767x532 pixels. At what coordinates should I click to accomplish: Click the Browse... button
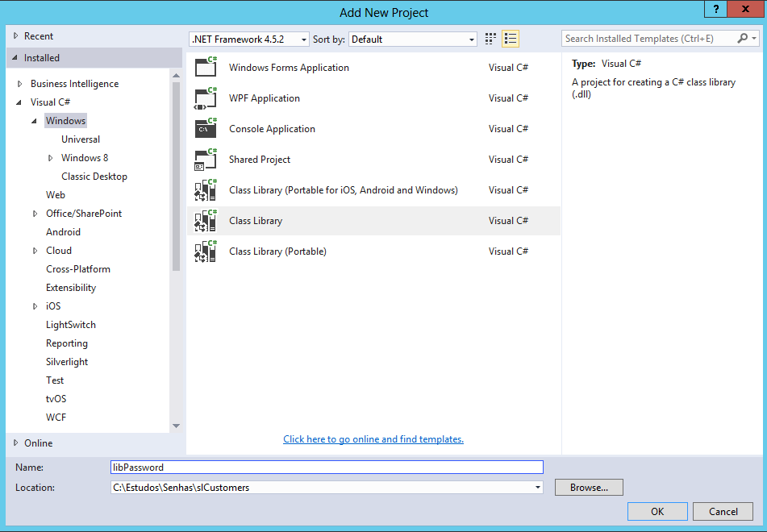click(x=589, y=488)
